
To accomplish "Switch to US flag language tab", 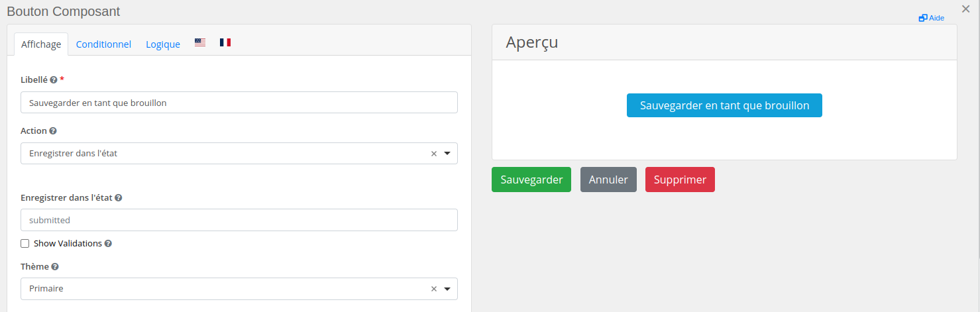I will 200,42.
